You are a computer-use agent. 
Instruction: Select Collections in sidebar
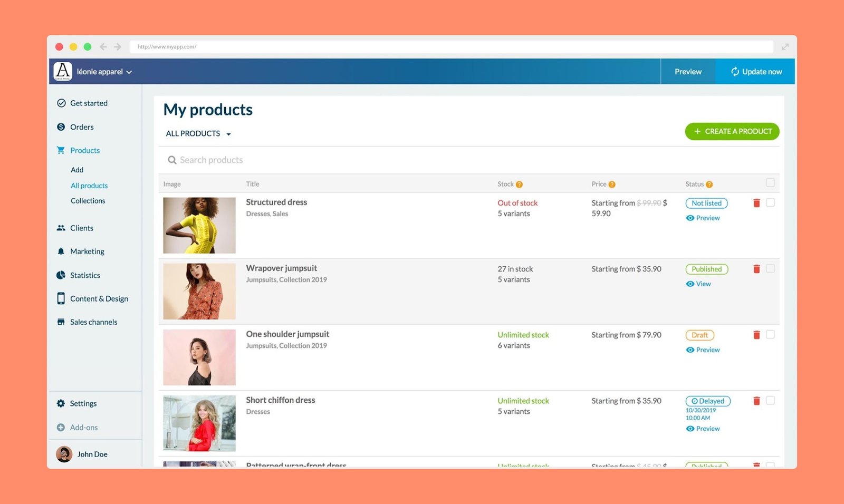88,201
